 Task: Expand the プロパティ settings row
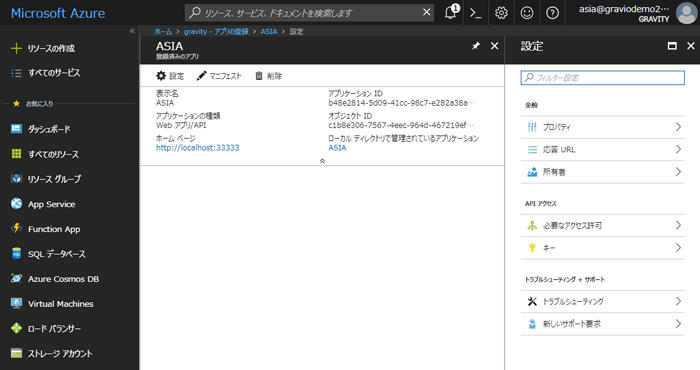603,127
